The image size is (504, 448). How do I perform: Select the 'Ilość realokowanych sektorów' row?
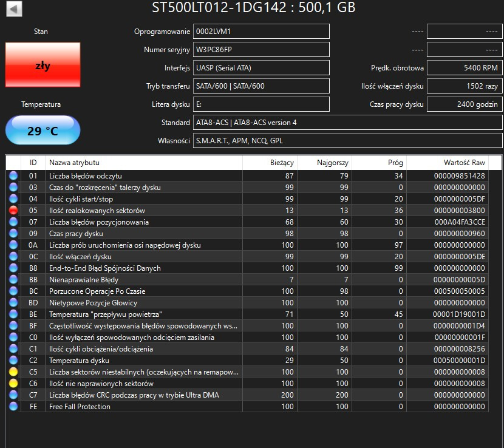click(247, 210)
